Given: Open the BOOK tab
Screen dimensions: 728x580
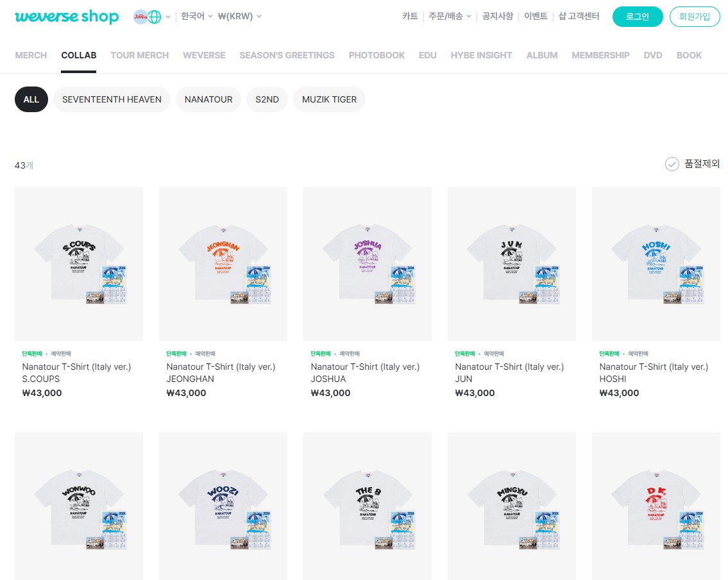Looking at the screenshot, I should pyautogui.click(x=689, y=55).
